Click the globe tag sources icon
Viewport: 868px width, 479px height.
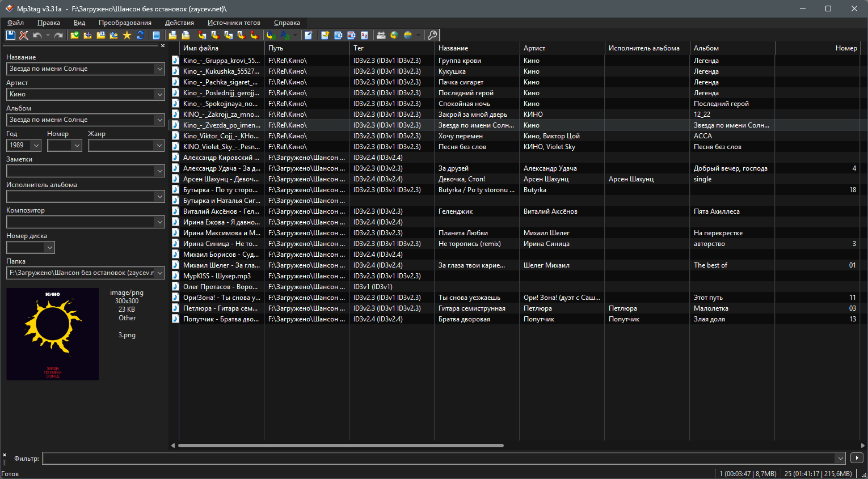pyautogui.click(x=407, y=35)
